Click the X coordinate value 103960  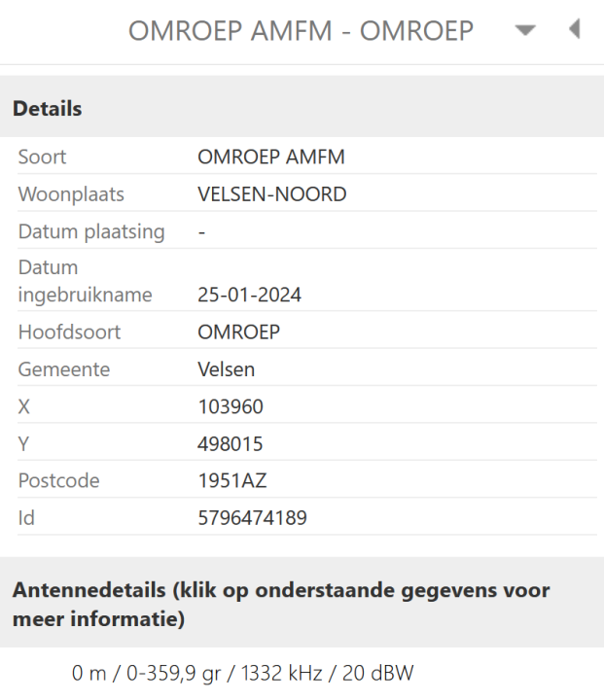(x=230, y=407)
